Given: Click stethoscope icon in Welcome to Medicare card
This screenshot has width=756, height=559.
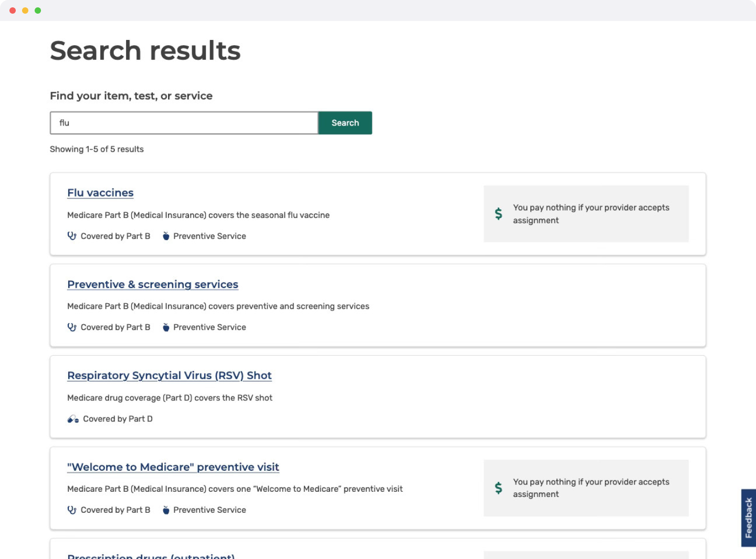Looking at the screenshot, I should (x=72, y=510).
